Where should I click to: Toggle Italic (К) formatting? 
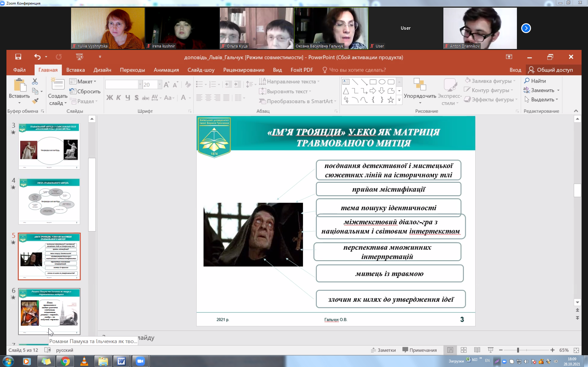(x=118, y=98)
